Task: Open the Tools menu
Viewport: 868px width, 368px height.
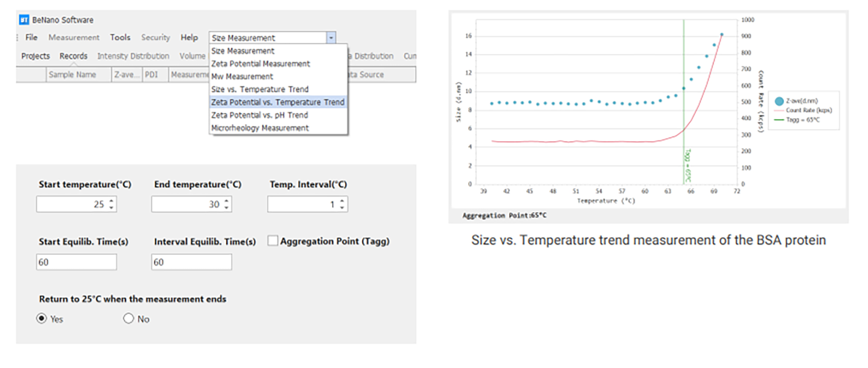Action: point(120,37)
